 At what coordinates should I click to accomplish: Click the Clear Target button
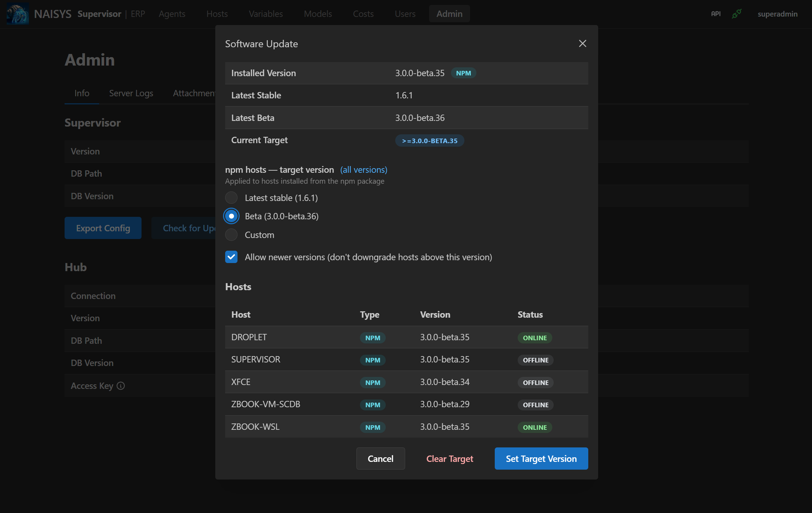(x=450, y=458)
